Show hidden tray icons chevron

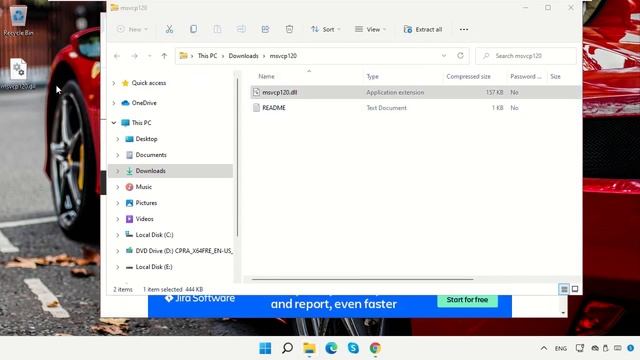[x=544, y=348]
